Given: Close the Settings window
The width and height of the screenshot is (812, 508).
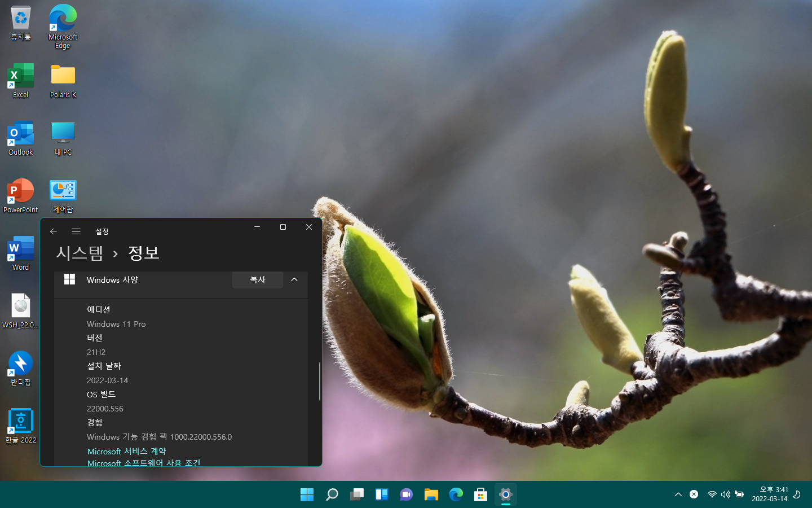Looking at the screenshot, I should [309, 227].
